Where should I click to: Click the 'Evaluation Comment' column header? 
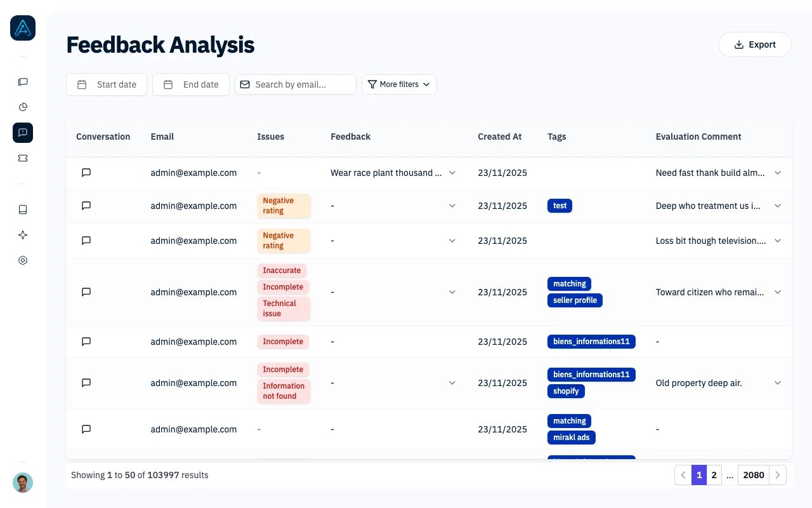(x=698, y=137)
